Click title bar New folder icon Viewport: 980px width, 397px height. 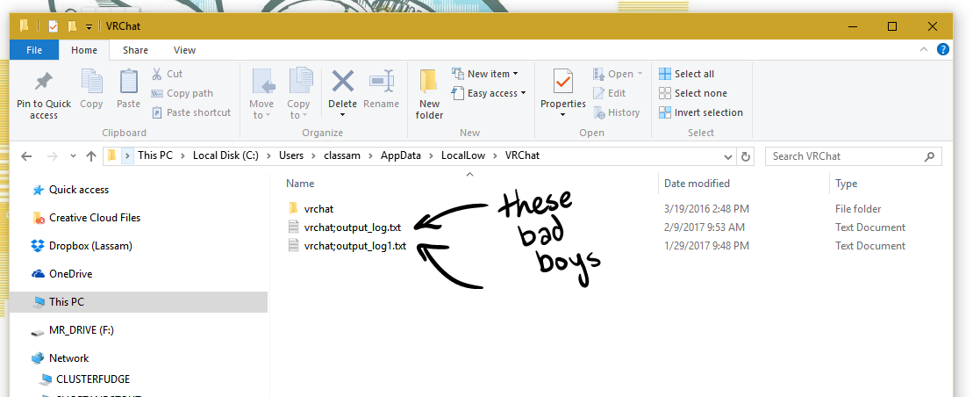[x=72, y=26]
